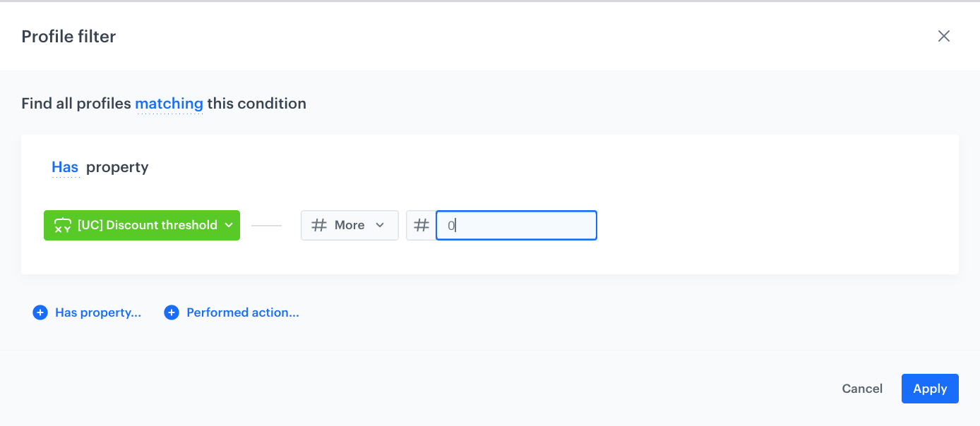Viewport: 980px width, 426px height.
Task: Click the 'Find all profiles' heading text
Action: [x=76, y=104]
